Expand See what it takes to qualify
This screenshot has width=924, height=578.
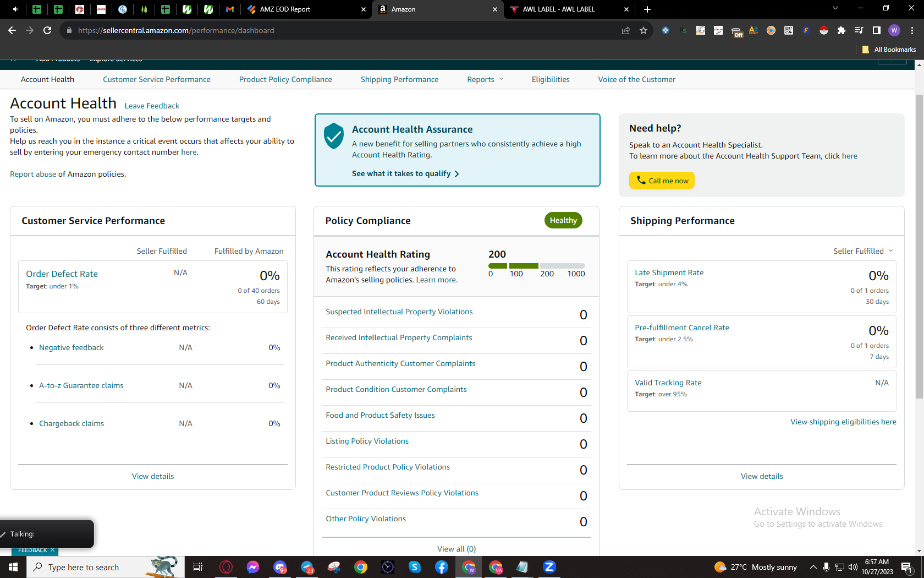tap(405, 173)
